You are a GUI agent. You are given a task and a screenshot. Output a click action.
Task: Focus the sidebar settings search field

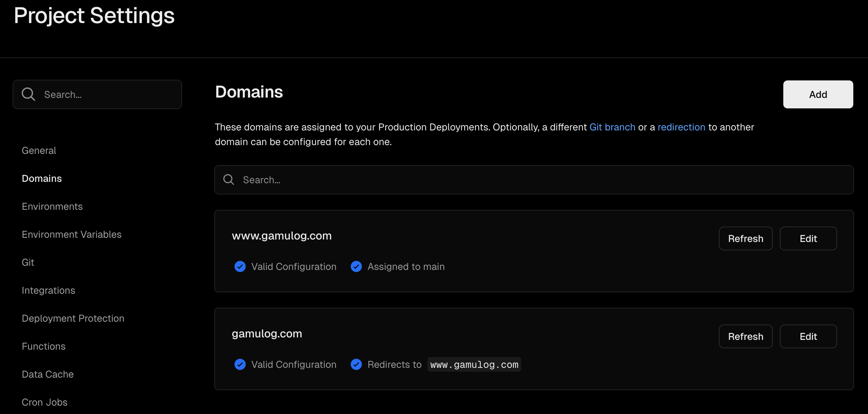tap(97, 94)
